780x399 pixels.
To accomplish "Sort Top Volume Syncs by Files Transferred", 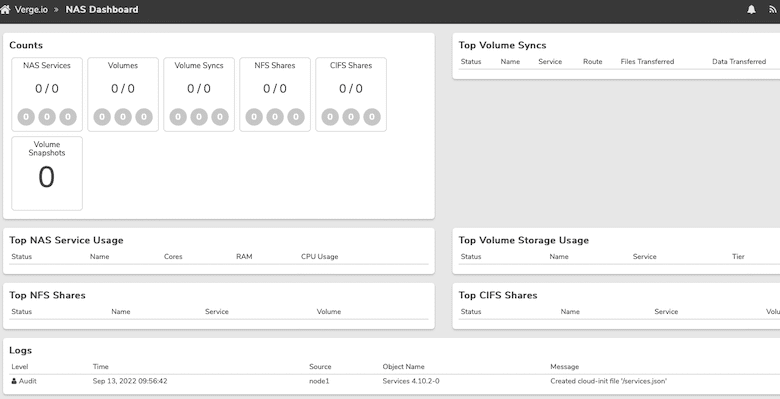I will (x=647, y=62).
